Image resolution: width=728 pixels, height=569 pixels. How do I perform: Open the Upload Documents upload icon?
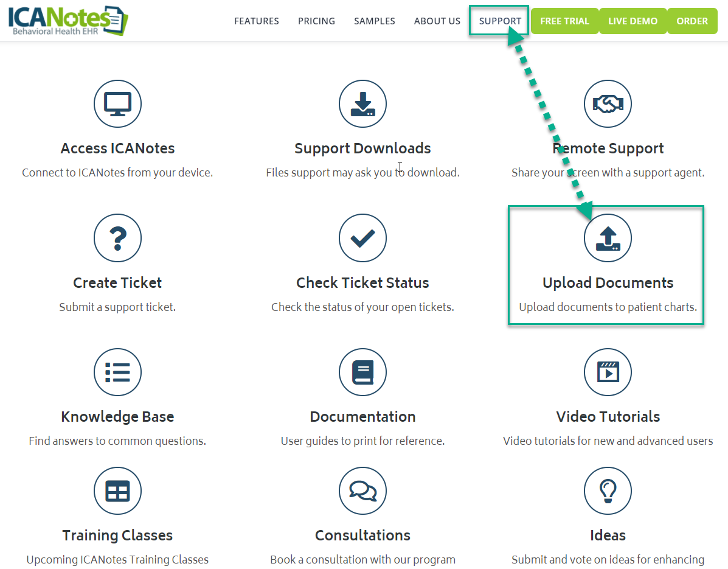point(608,238)
